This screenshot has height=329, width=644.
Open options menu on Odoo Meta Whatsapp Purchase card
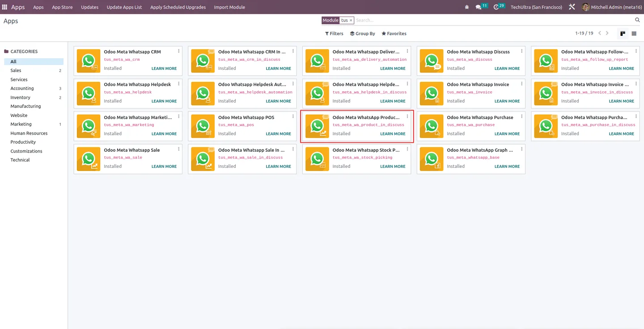coord(521,116)
